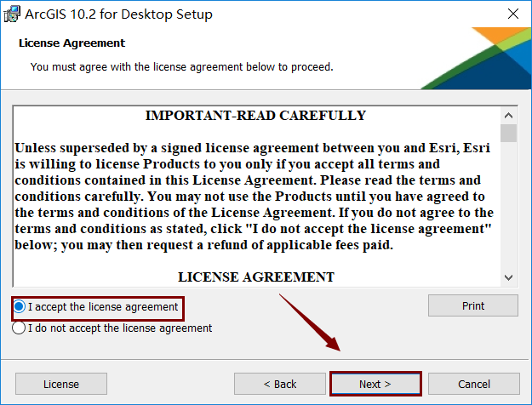Click the "IMPORTANT-READ CAREFULLY" heading
The width and height of the screenshot is (532, 405).
pyautogui.click(x=256, y=116)
